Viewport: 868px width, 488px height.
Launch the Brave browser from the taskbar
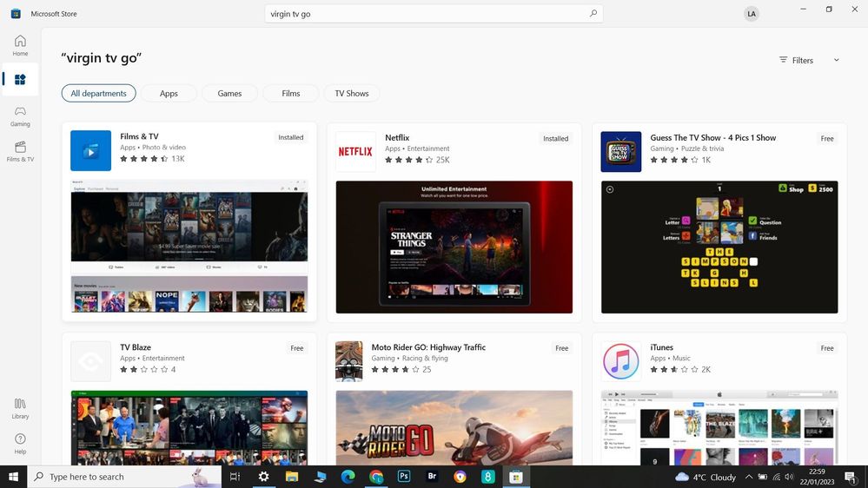click(x=460, y=477)
